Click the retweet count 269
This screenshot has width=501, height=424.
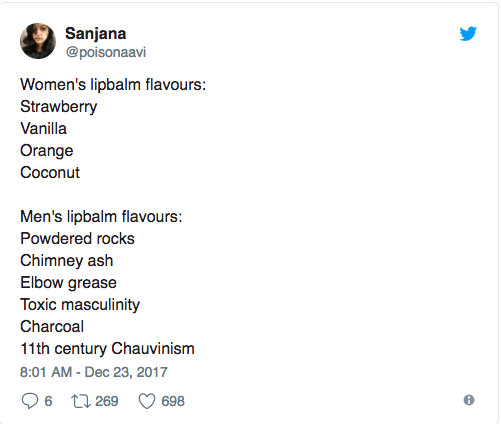(x=107, y=401)
